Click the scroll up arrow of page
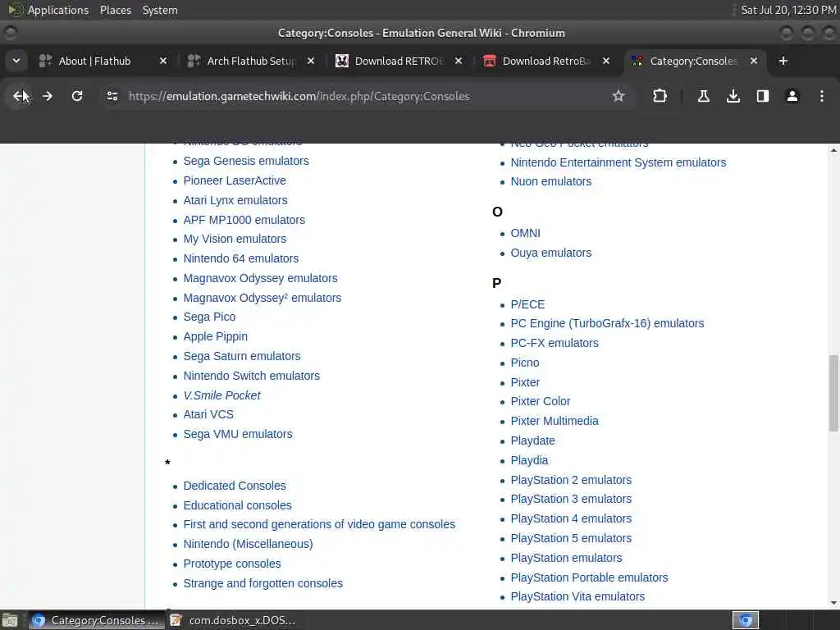This screenshot has height=630, width=840. coord(833,151)
